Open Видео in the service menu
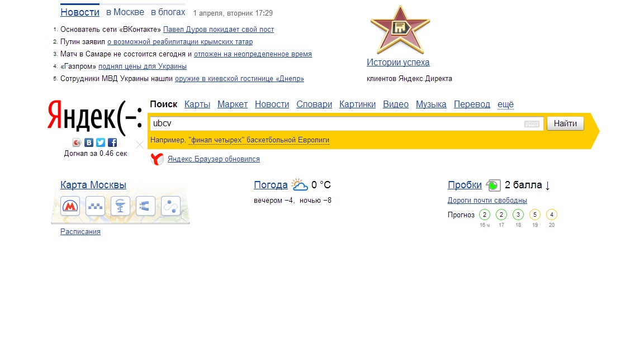Screen dimensions: 644x362 [396, 104]
